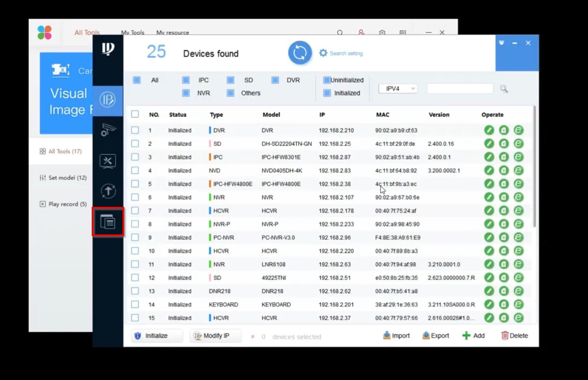Image resolution: width=588 pixels, height=380 pixels.
Task: Toggle the Initialized filter checkbox
Action: (327, 93)
